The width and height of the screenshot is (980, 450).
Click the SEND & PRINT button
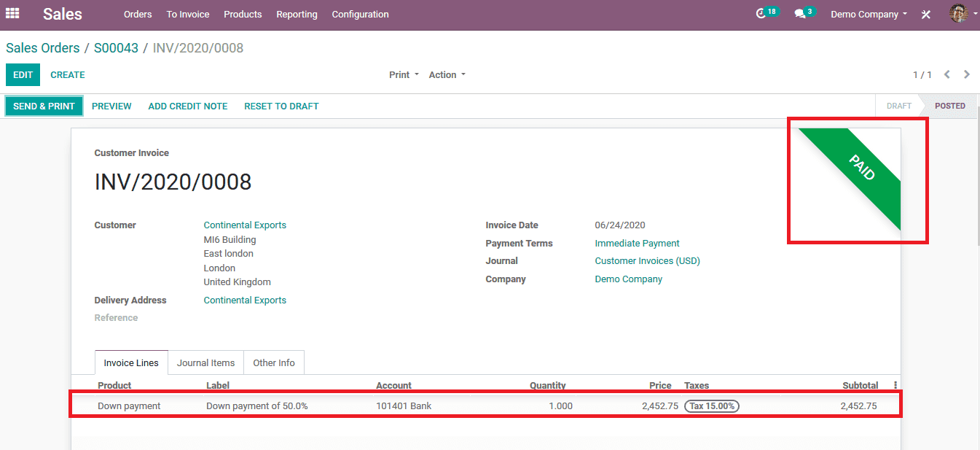tap(44, 106)
